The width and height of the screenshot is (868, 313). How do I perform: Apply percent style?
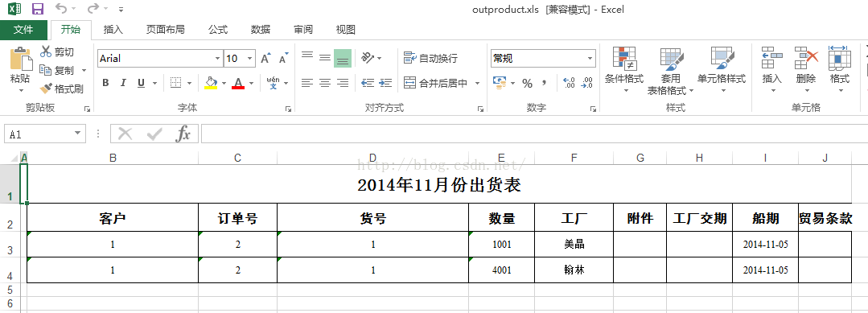(x=527, y=83)
